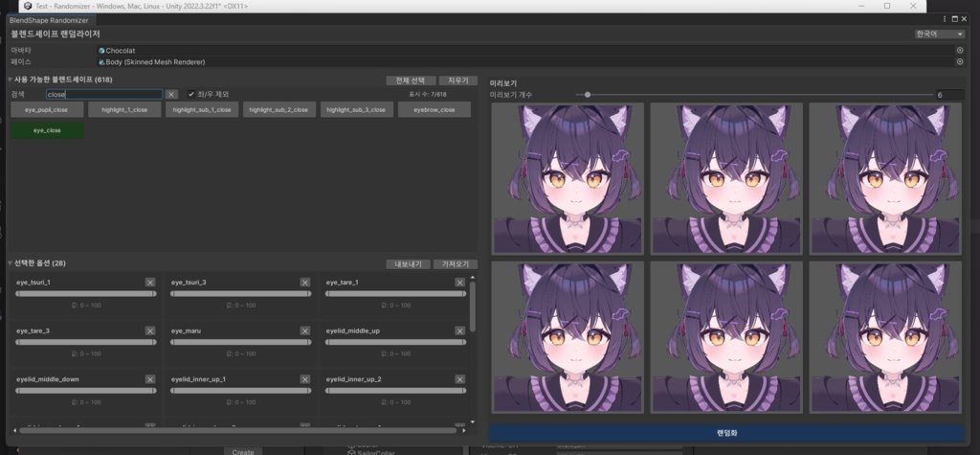Click horizontal scroll right arrow
Image resolution: width=980 pixels, height=455 pixels.
(x=464, y=431)
